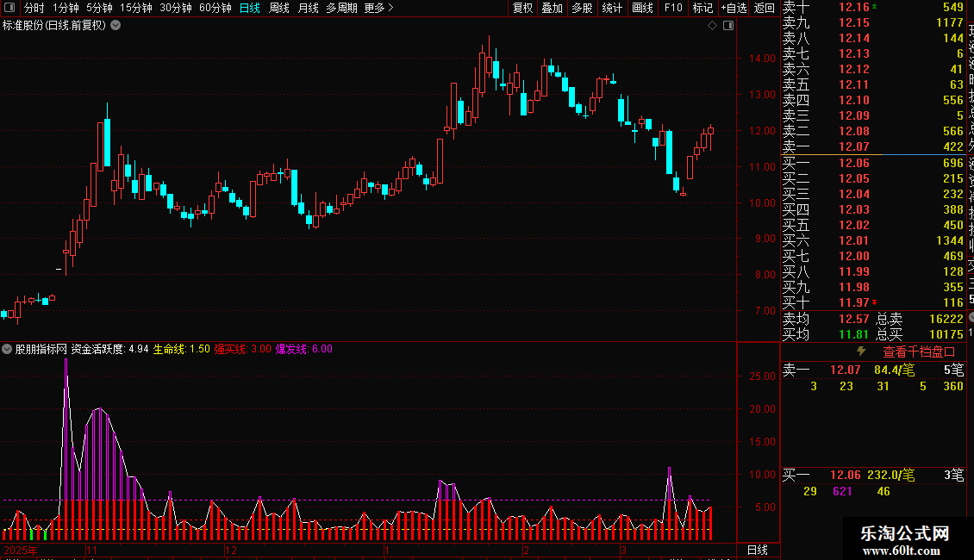Open 查看千档盘口 link
This screenshot has height=560, width=974.
[x=919, y=352]
